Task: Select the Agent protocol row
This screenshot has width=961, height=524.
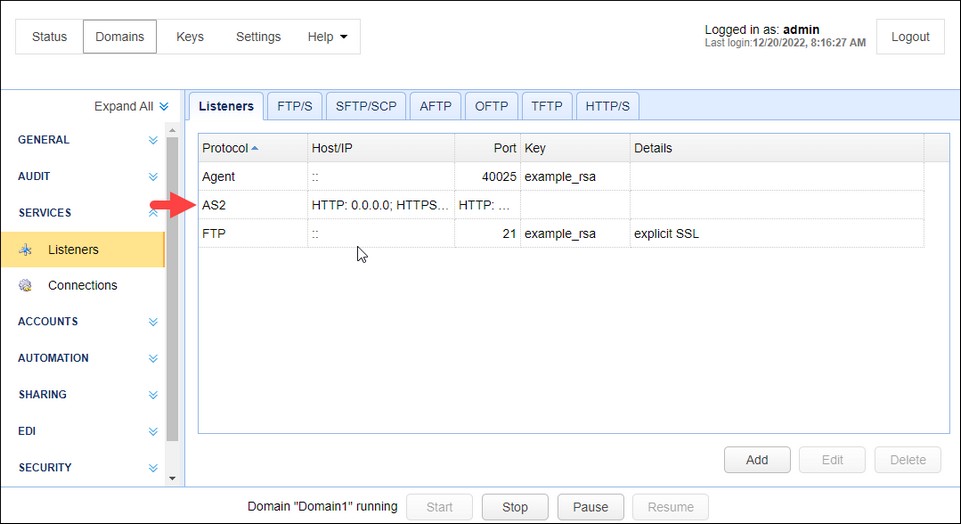Action: (x=561, y=177)
